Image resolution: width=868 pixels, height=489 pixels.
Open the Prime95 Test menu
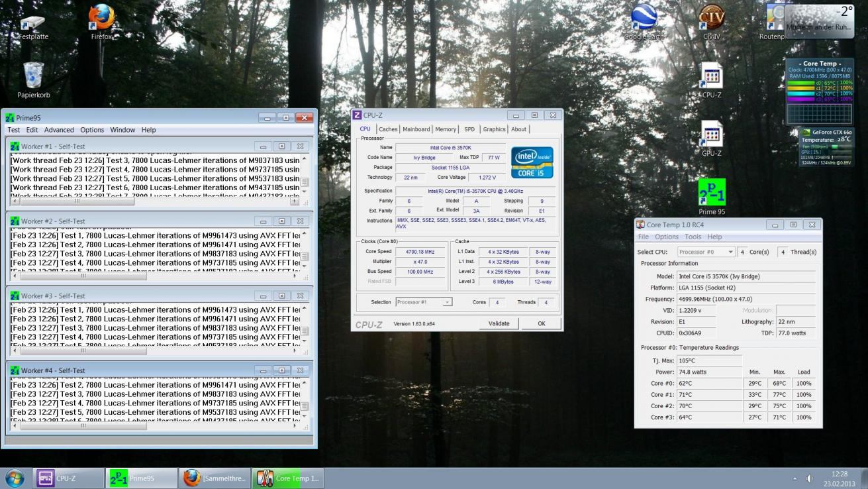pyautogui.click(x=13, y=130)
